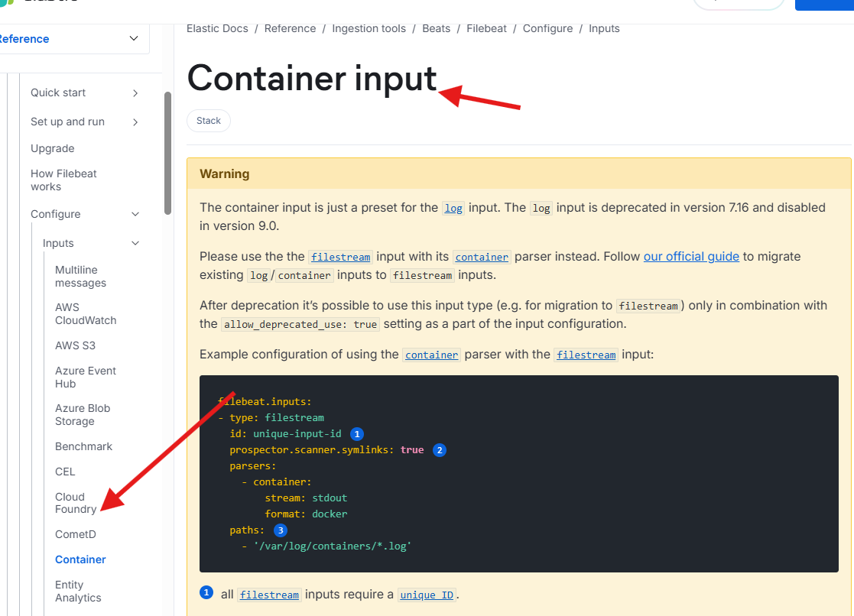Viewport: 854px width, 616px height.
Task: Expand the Quick start section chevron
Action: tap(135, 93)
